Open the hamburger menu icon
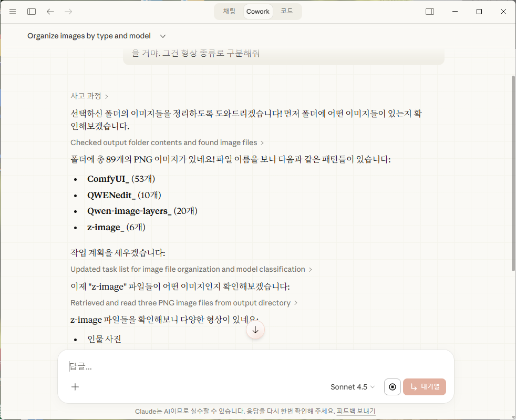The height and width of the screenshot is (420, 516). point(13,12)
